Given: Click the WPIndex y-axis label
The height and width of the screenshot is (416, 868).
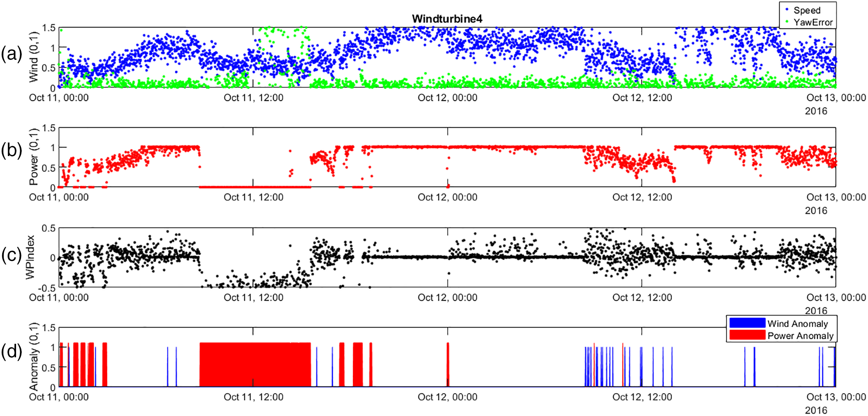Looking at the screenshot, I should coord(30,257).
